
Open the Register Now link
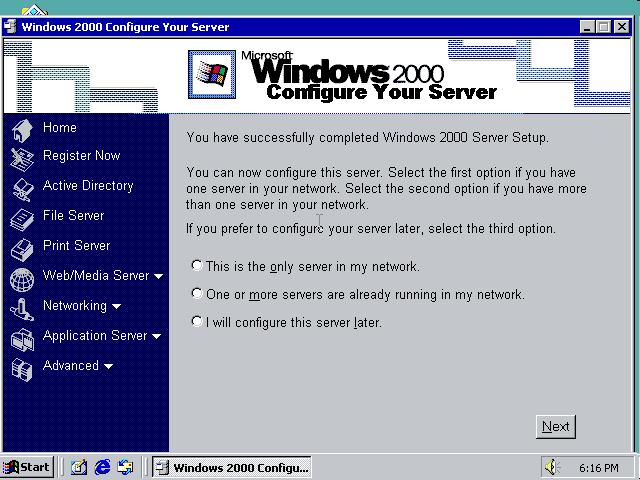pyautogui.click(x=82, y=156)
